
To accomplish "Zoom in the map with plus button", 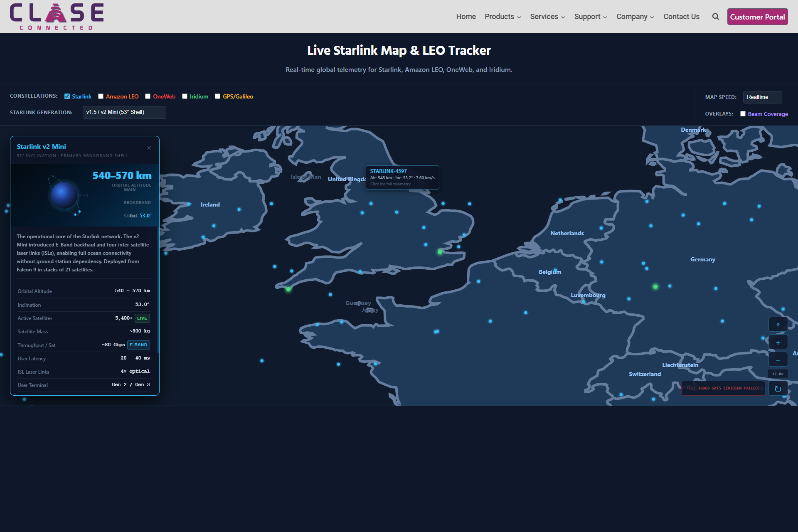I will tap(778, 342).
